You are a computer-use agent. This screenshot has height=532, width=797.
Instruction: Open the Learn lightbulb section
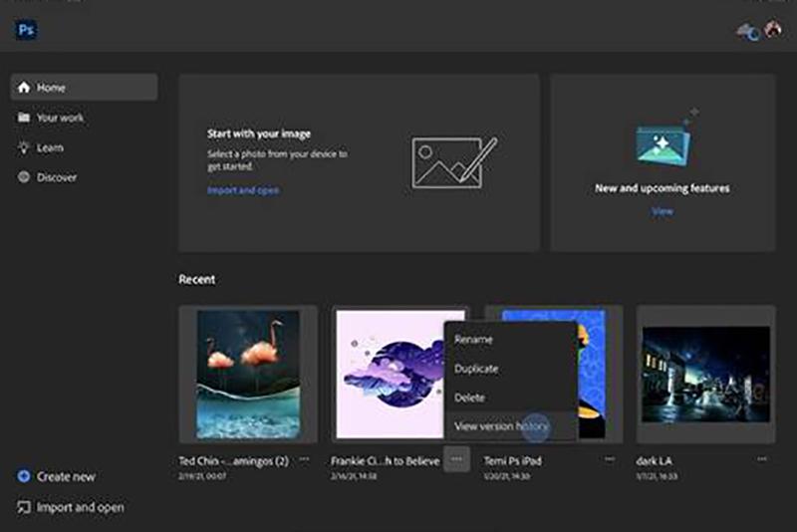[x=50, y=147]
